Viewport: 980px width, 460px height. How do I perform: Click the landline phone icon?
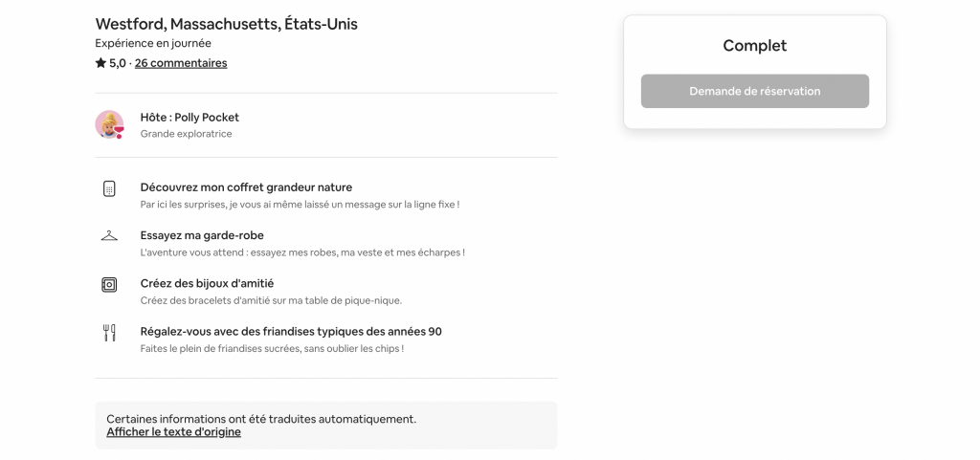tap(109, 188)
